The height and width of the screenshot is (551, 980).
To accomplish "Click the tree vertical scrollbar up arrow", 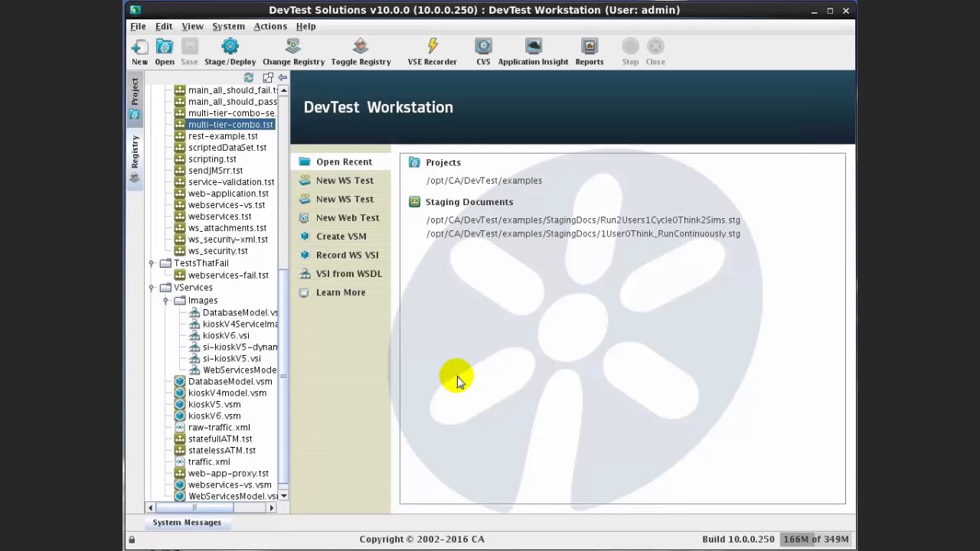I will click(283, 90).
